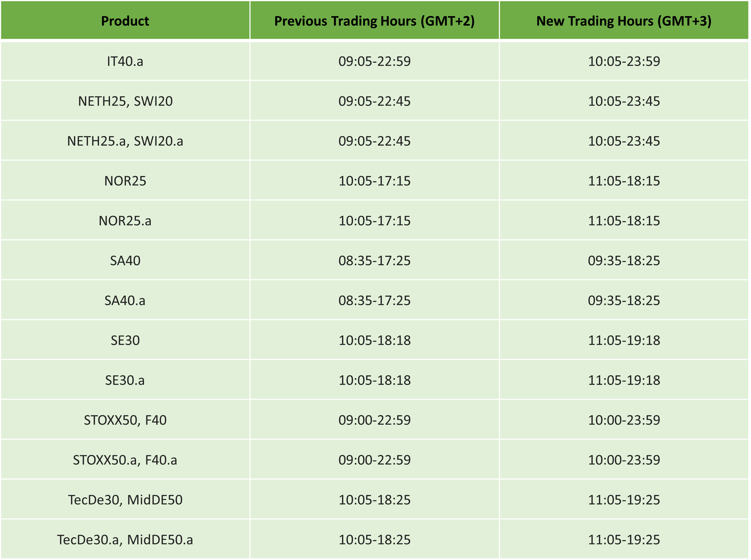751x560 pixels.
Task: Select the Previous Trading Hours (GMT+2) header
Action: point(374,21)
